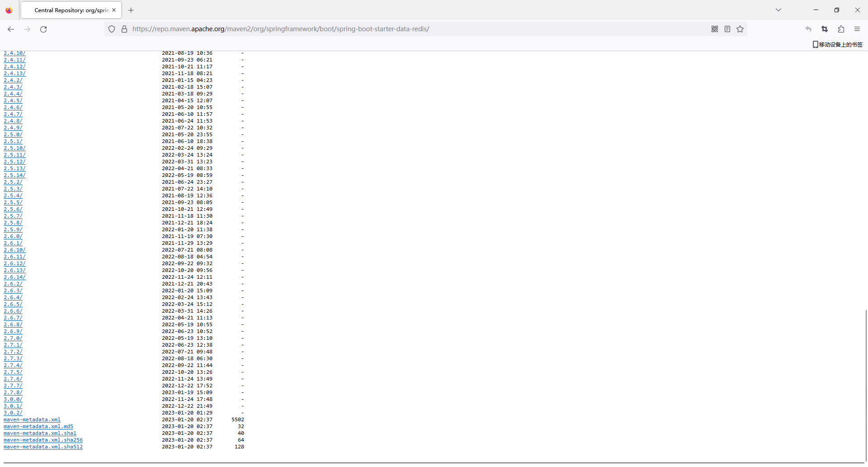
Task: Download maven-metadata.xml.sha512
Action: 43,447
